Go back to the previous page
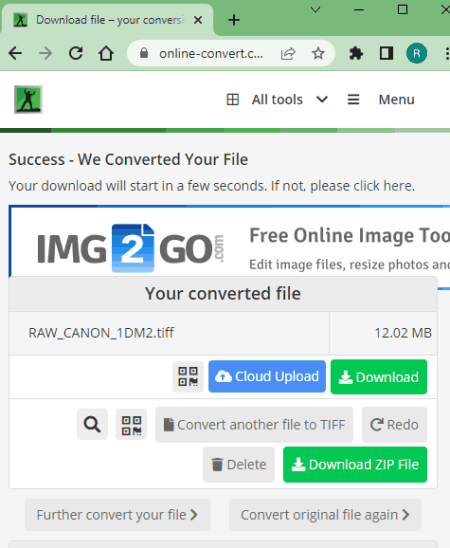The height and width of the screenshot is (548, 450). click(15, 53)
